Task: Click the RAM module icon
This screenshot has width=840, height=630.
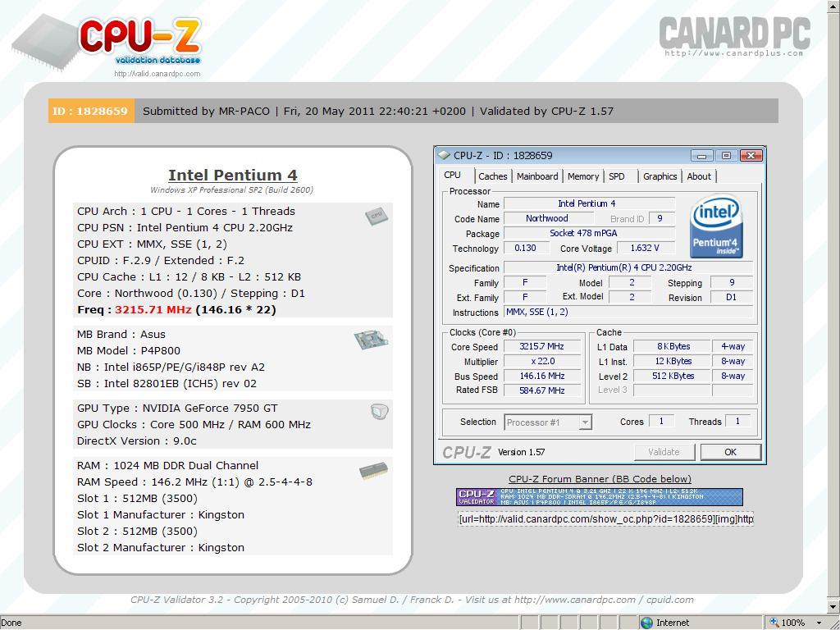Action: click(x=373, y=470)
